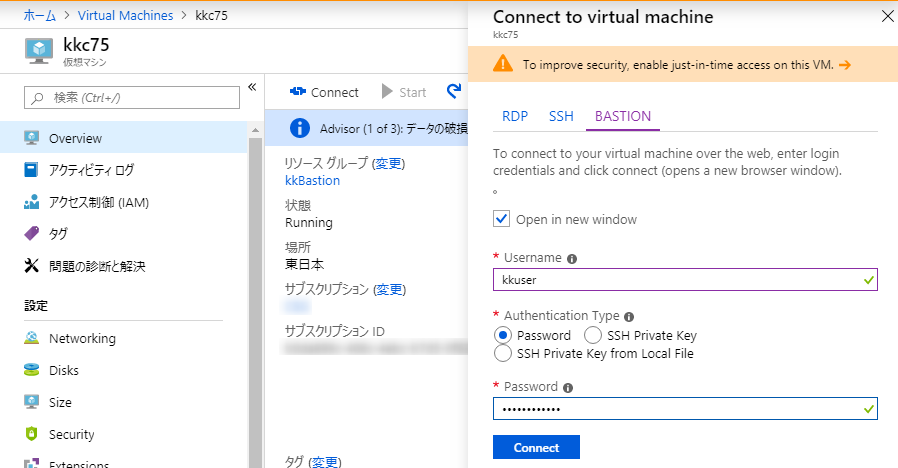Select Password authentication radio button
This screenshot has height=468, width=898.
pyautogui.click(x=503, y=335)
